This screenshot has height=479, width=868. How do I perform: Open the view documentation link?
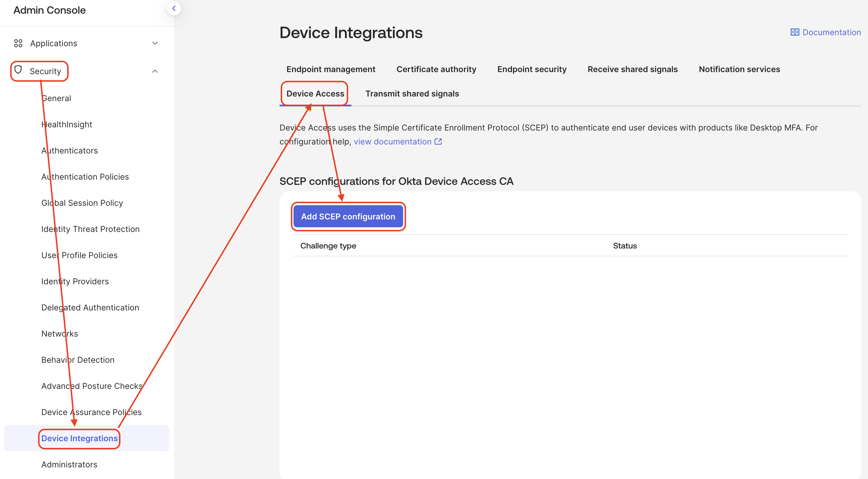(392, 142)
